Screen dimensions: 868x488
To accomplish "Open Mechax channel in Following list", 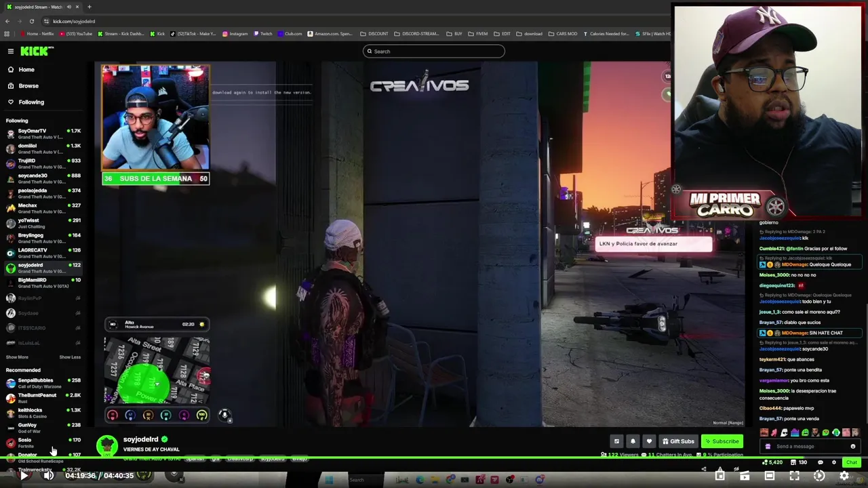I will [43, 208].
